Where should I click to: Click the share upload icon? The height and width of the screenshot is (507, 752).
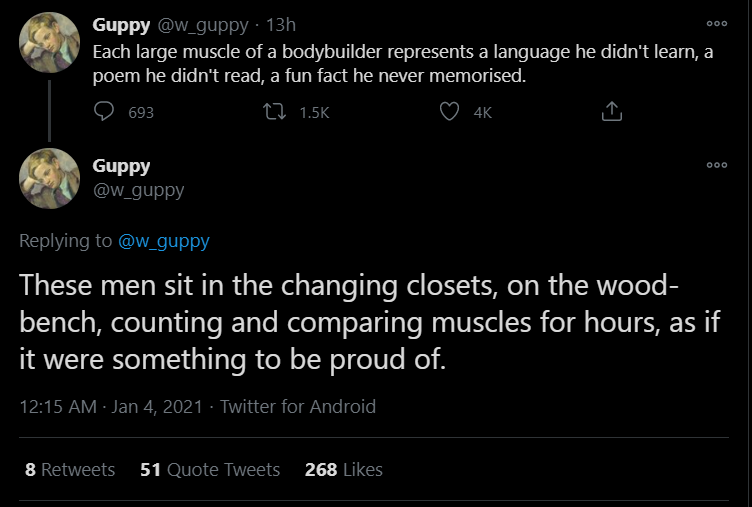[x=612, y=113]
